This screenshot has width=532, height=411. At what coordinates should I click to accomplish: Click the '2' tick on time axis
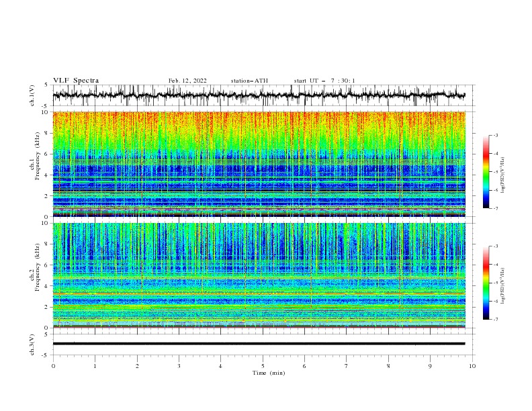click(x=137, y=366)
